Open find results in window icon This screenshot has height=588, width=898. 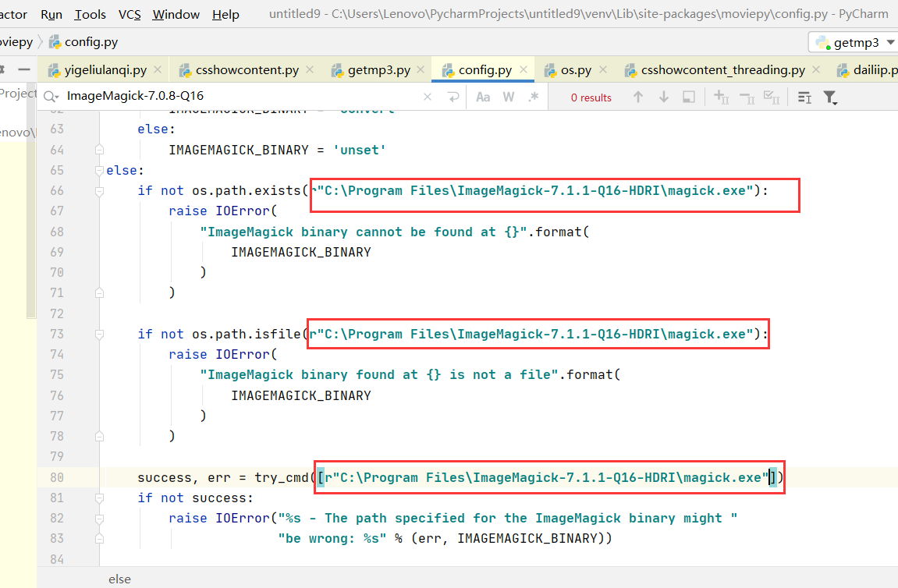click(689, 97)
